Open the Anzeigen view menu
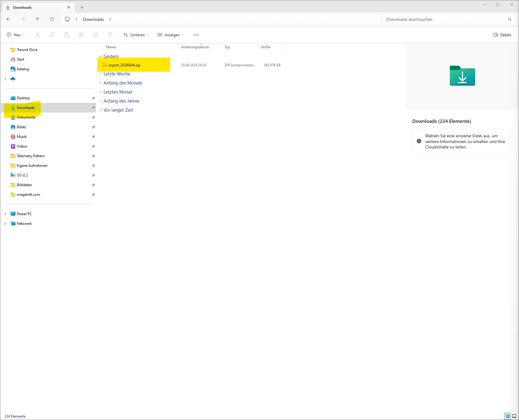Image resolution: width=519 pixels, height=420 pixels. click(170, 35)
